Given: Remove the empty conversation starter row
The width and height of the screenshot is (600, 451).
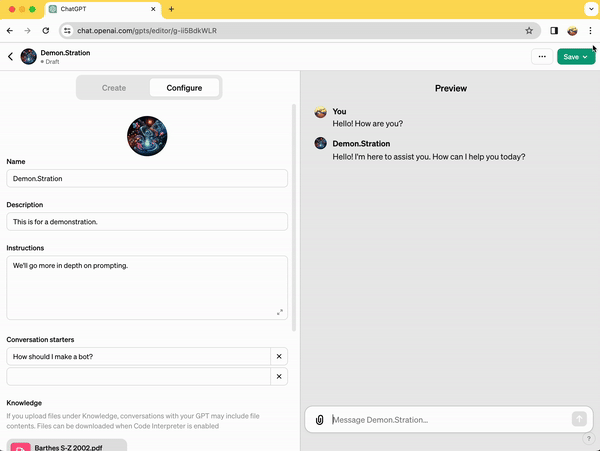Looking at the screenshot, I should point(279,377).
